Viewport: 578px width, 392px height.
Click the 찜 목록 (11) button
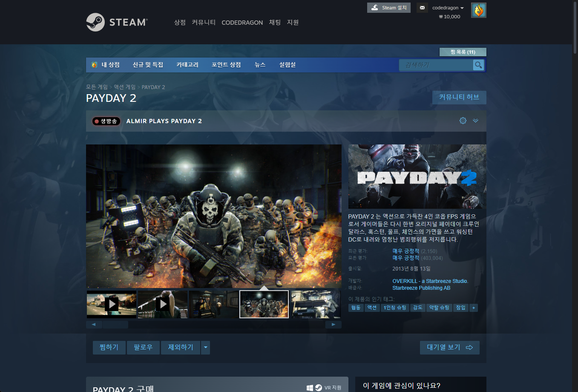pyautogui.click(x=463, y=52)
